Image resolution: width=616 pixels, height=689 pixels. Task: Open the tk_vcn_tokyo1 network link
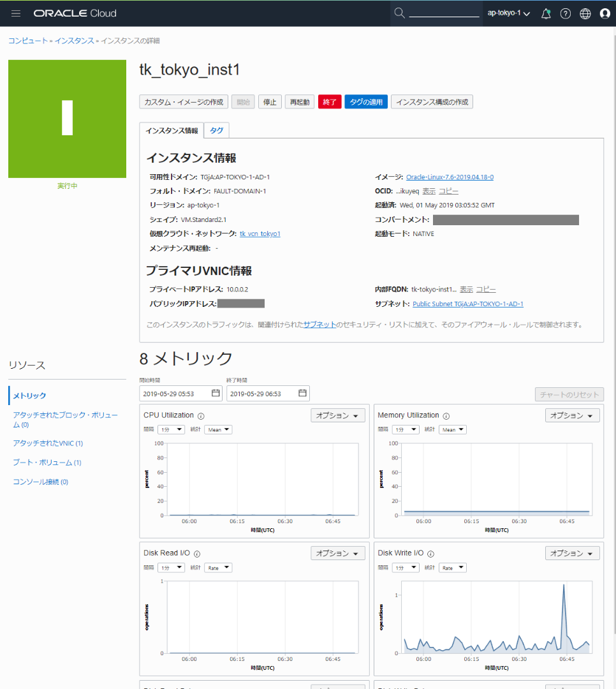coord(260,233)
